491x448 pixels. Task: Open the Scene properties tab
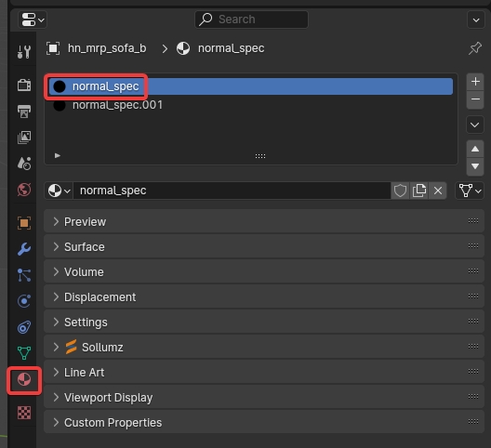click(x=24, y=163)
